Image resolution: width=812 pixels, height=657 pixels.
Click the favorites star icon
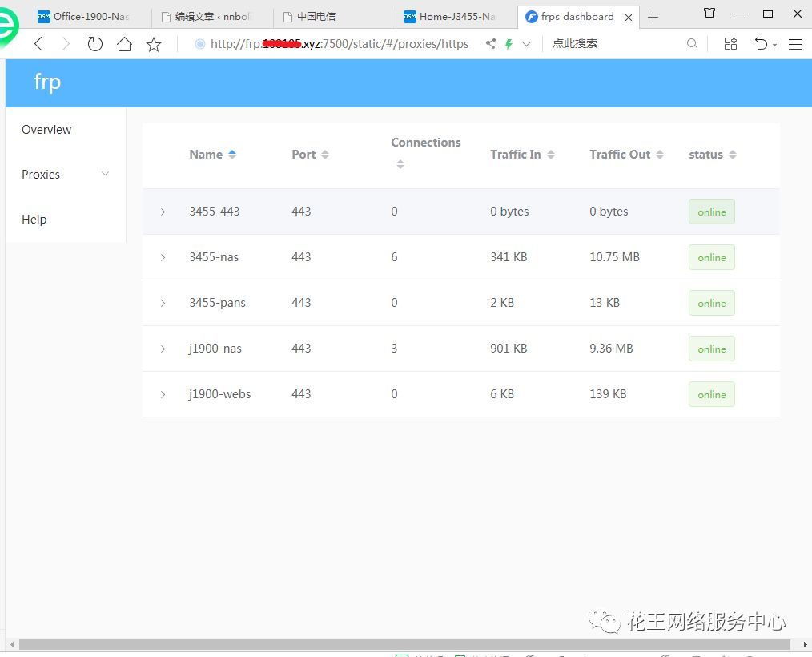[153, 44]
